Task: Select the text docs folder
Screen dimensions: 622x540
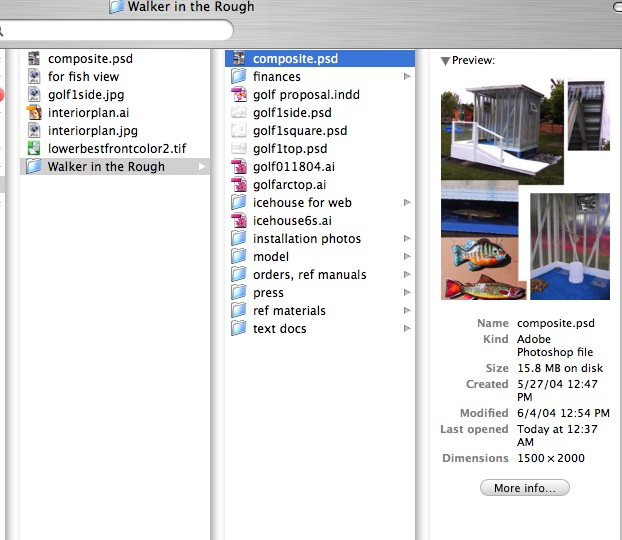Action: (x=279, y=329)
